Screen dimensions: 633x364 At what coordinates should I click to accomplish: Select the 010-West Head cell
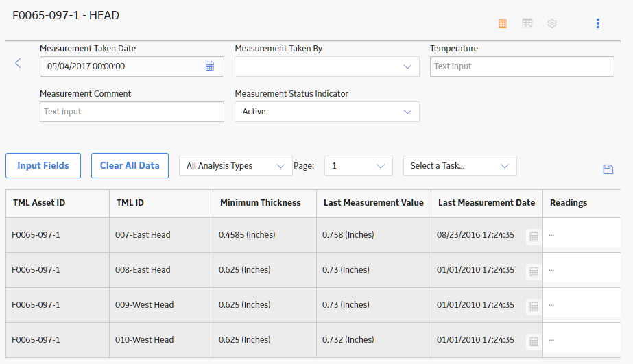click(161, 340)
